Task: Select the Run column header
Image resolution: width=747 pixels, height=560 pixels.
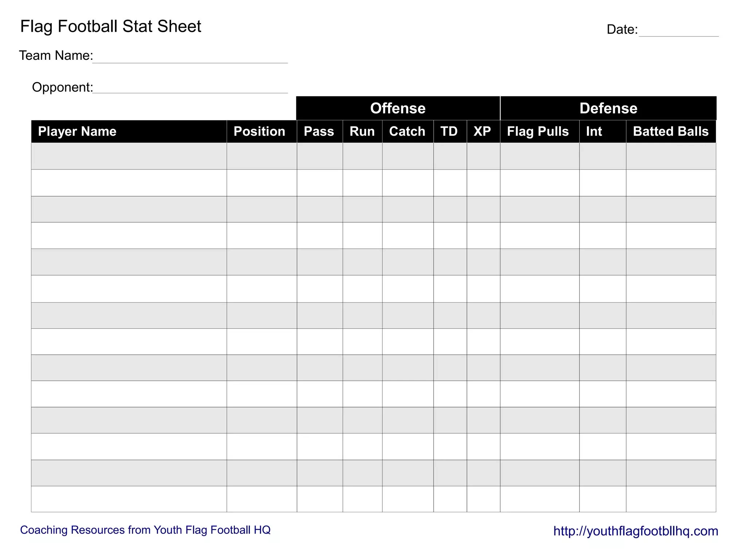Action: tap(362, 131)
